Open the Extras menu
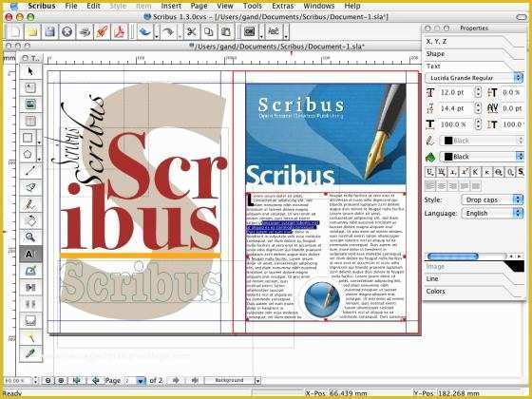This screenshot has width=532, height=399. [x=283, y=6]
